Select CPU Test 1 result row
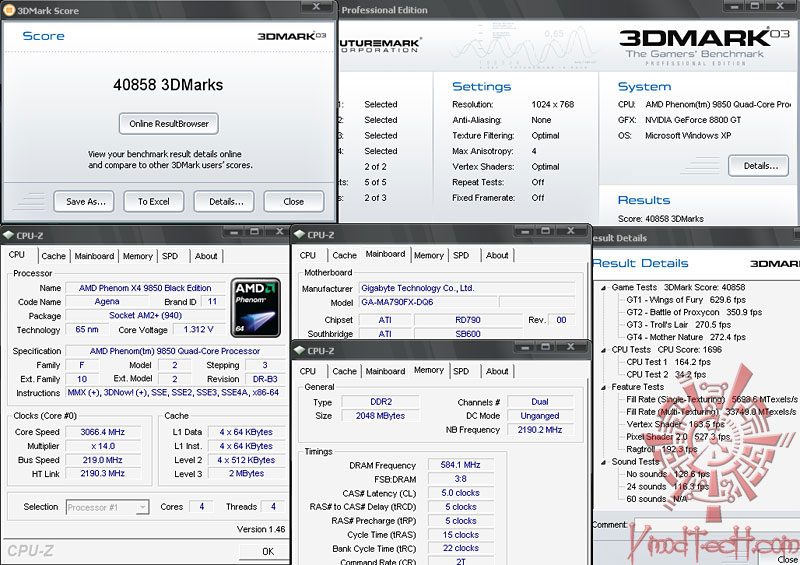800x565 pixels. click(x=668, y=362)
